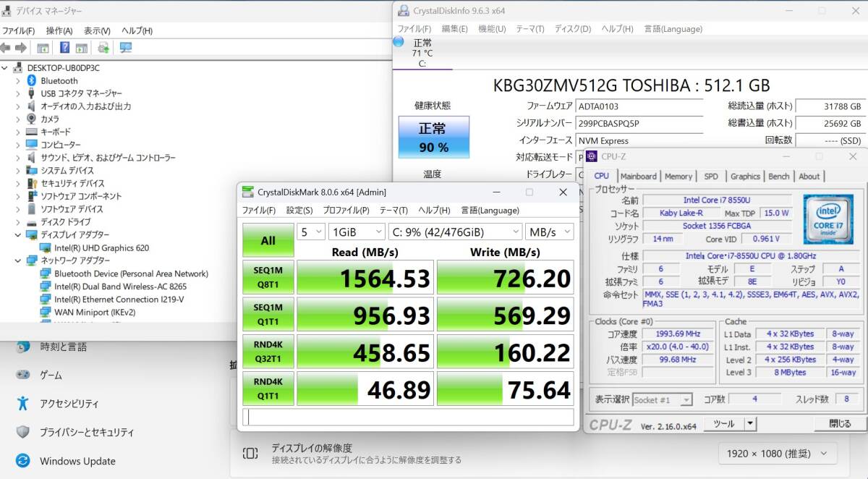Viewport: 868px width, 479px height.
Task: Open 表示(V) menu in Device Manager
Action: pyautogui.click(x=97, y=31)
